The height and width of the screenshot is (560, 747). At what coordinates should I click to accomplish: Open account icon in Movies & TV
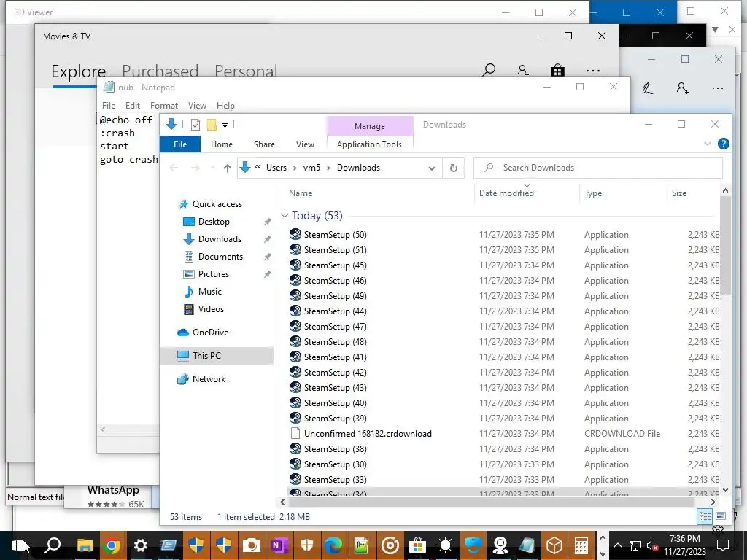coord(523,71)
